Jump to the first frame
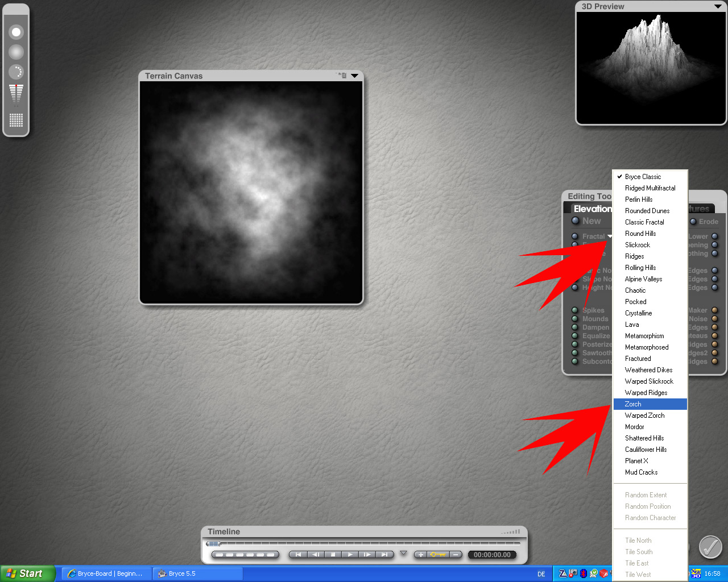This screenshot has height=582, width=728. pyautogui.click(x=298, y=555)
